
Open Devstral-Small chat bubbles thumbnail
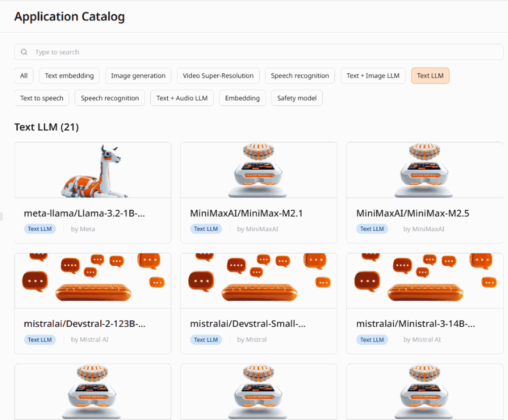coord(259,281)
